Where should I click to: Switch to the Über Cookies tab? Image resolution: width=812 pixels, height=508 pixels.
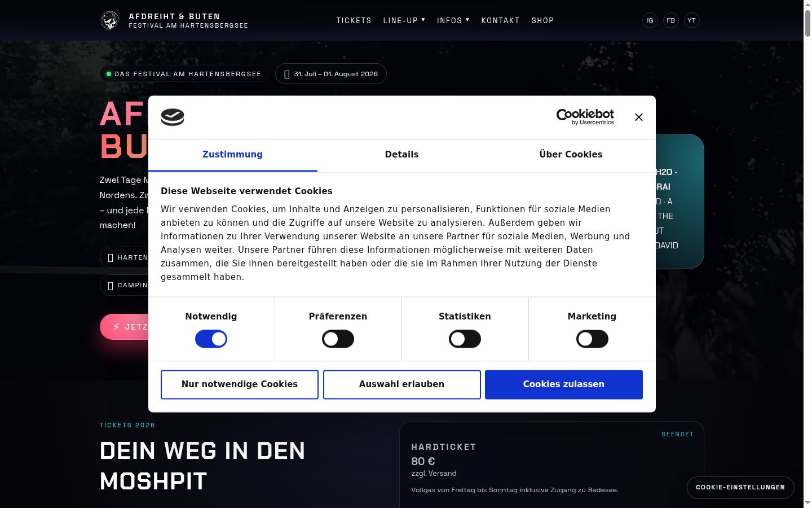click(x=571, y=155)
